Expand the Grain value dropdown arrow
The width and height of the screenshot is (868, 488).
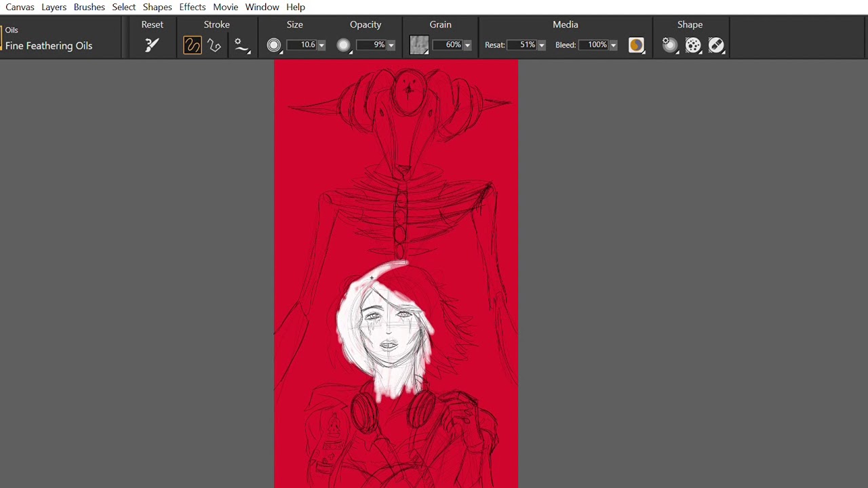point(467,45)
